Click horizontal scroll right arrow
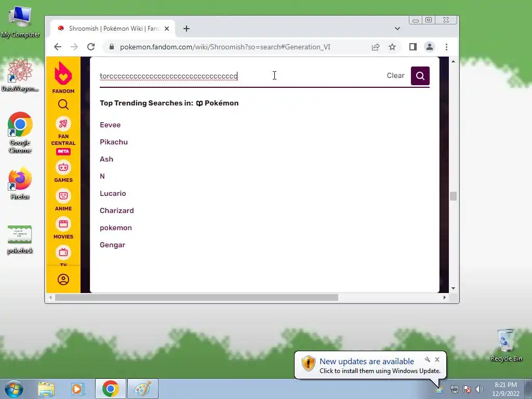The image size is (532, 399). pos(445,298)
